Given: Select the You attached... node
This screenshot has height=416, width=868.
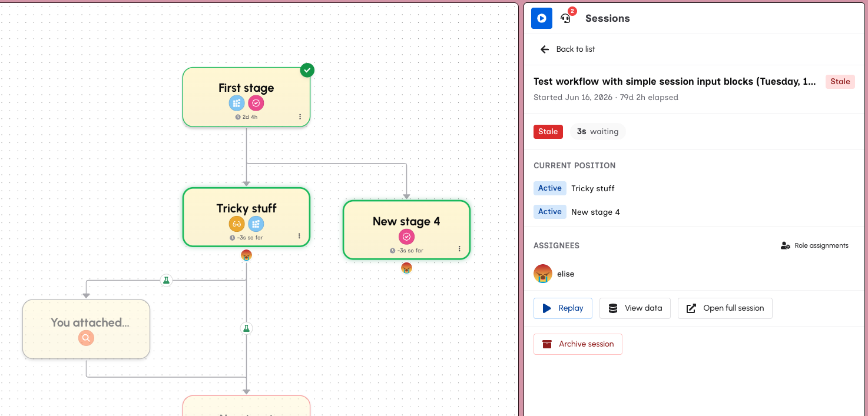Looking at the screenshot, I should [86, 329].
